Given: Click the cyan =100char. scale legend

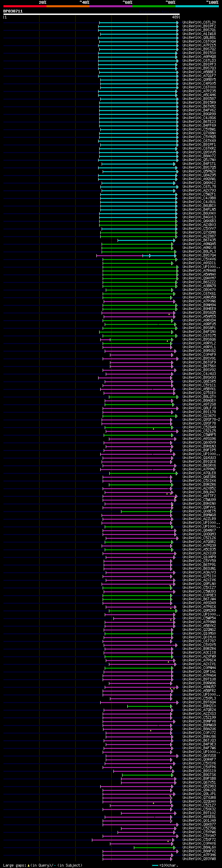Looking at the screenshot, I should coord(165,866).
